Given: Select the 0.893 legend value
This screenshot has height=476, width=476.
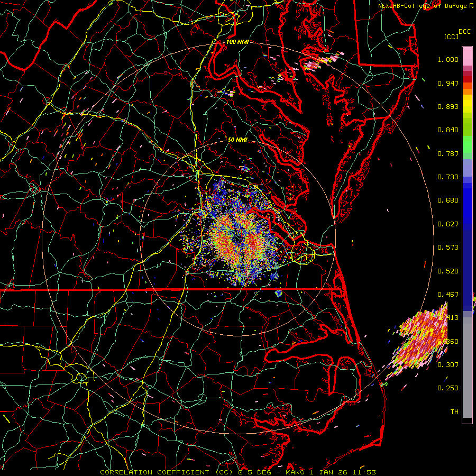Looking at the screenshot, I should (448, 106).
